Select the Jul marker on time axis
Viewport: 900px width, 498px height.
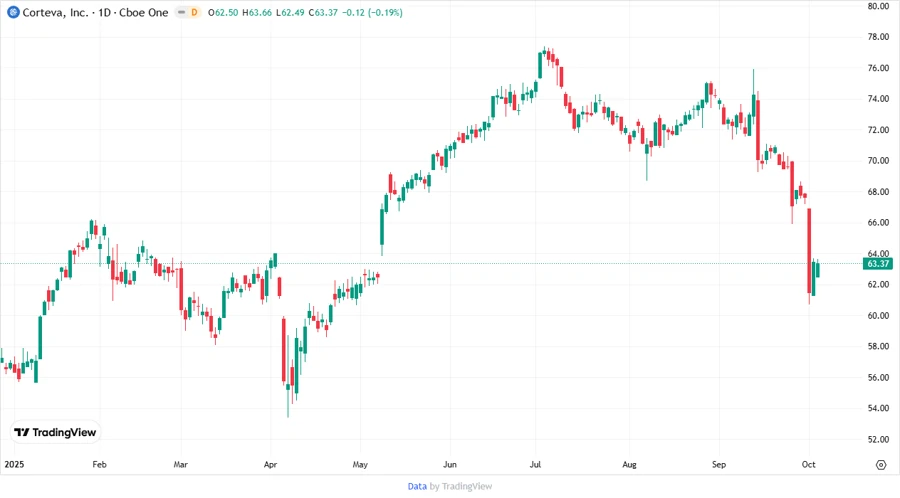[x=536, y=465]
